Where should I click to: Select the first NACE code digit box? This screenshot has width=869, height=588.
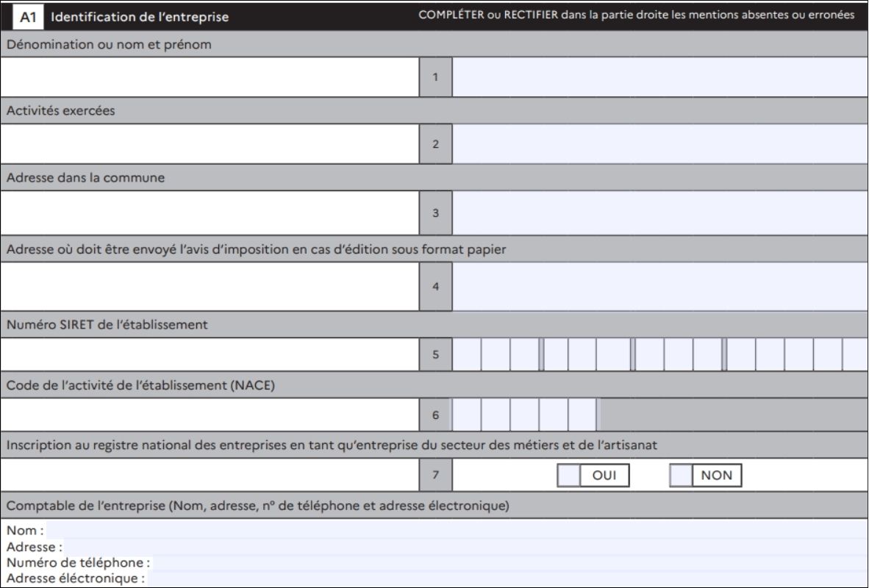click(467, 415)
